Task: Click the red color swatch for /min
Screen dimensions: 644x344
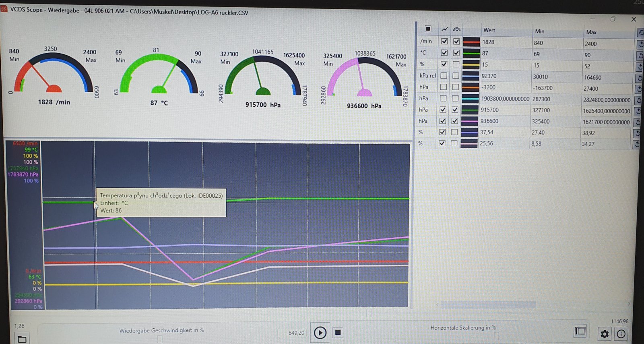Action: pyautogui.click(x=471, y=41)
